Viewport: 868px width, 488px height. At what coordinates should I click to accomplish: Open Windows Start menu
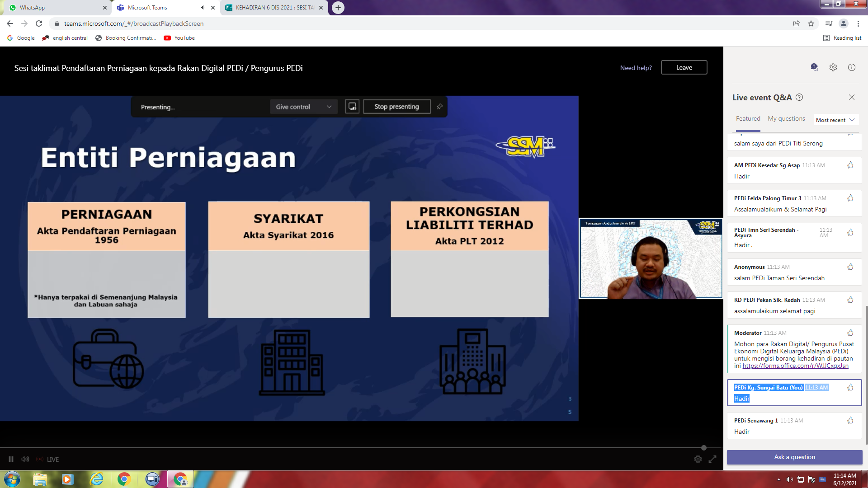pyautogui.click(x=12, y=479)
